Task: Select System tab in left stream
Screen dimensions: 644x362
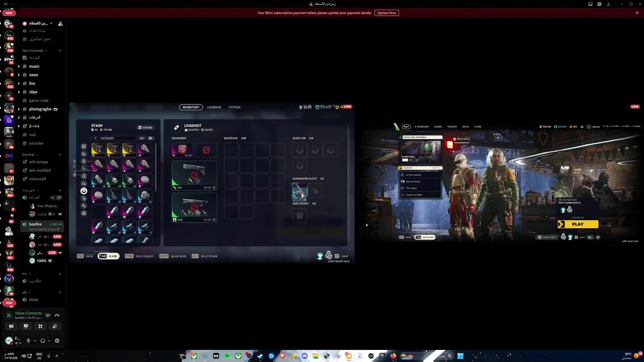Action: (234, 107)
